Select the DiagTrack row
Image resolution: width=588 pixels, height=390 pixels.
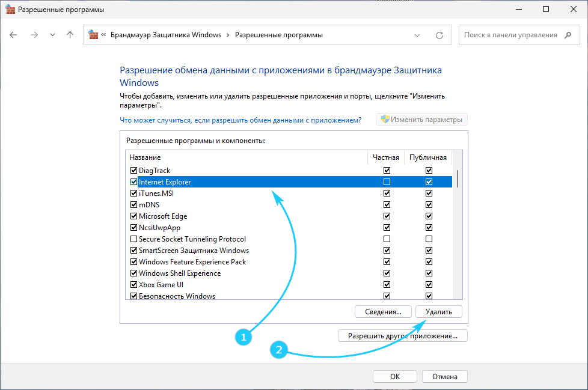(289, 171)
